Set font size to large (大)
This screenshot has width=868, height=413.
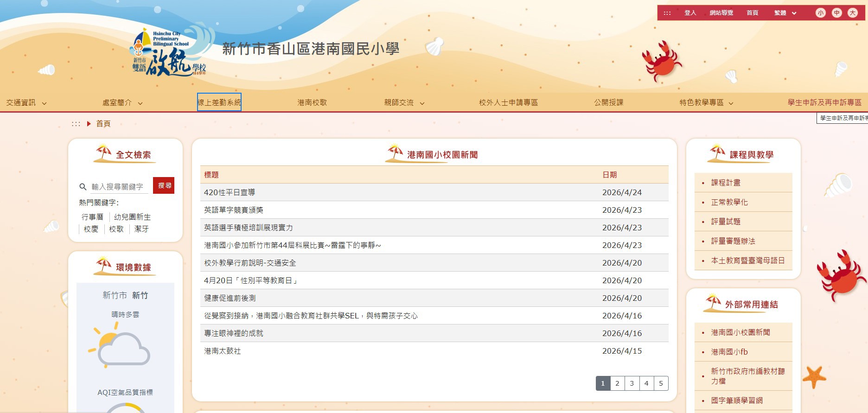point(853,13)
